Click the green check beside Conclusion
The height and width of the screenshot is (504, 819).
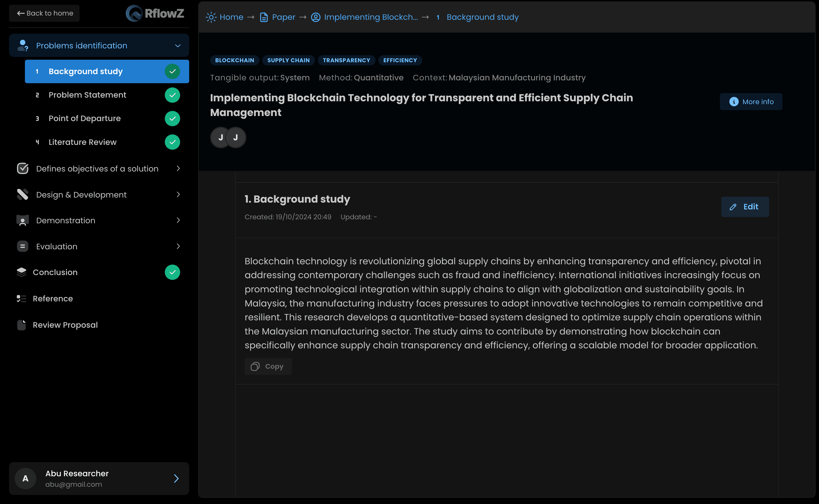click(172, 272)
